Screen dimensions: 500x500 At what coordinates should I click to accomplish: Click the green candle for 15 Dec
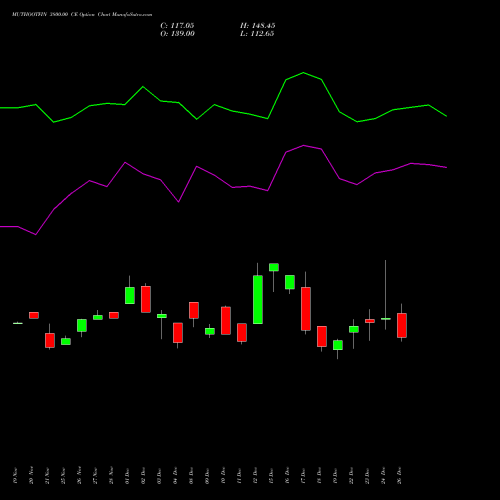tap(274, 267)
